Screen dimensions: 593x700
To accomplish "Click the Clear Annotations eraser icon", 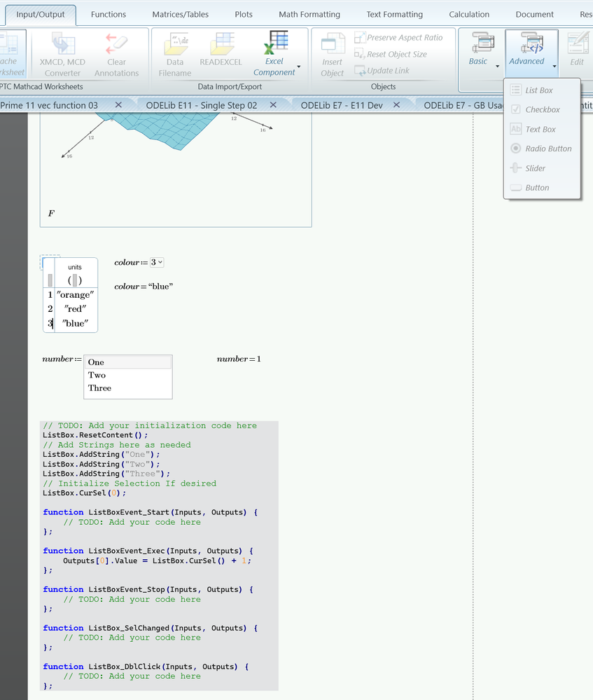I will coord(116,45).
